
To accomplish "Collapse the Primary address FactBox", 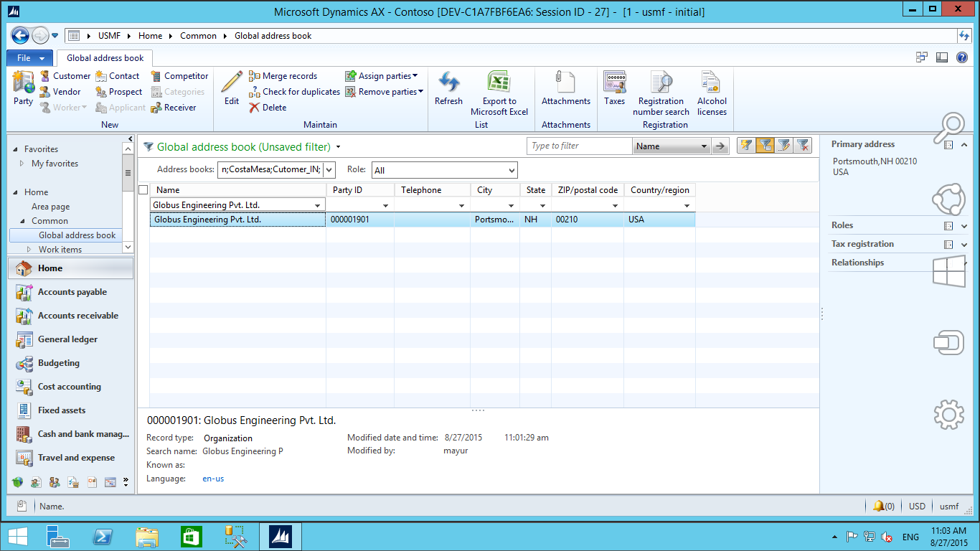I will coord(964,144).
